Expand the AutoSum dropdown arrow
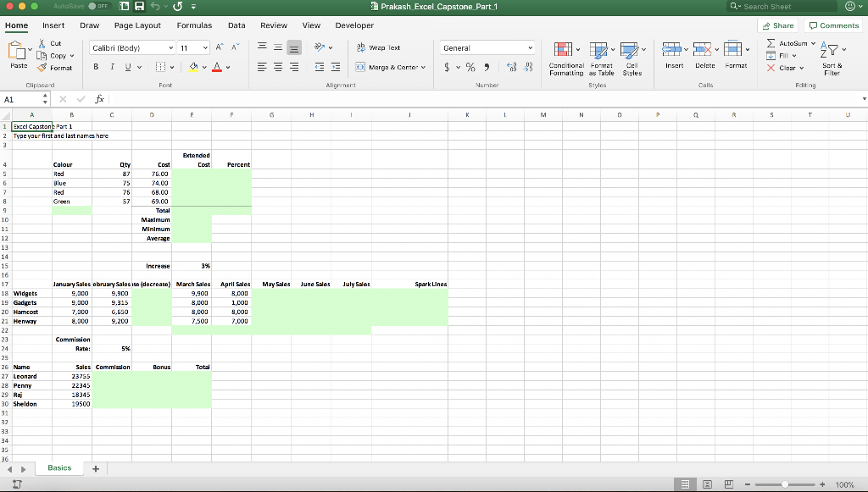 (x=813, y=43)
